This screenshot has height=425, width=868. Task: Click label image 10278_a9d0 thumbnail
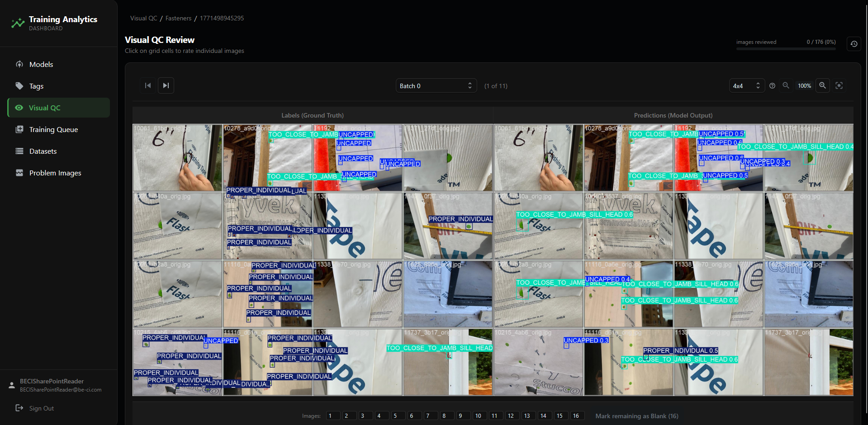click(268, 158)
